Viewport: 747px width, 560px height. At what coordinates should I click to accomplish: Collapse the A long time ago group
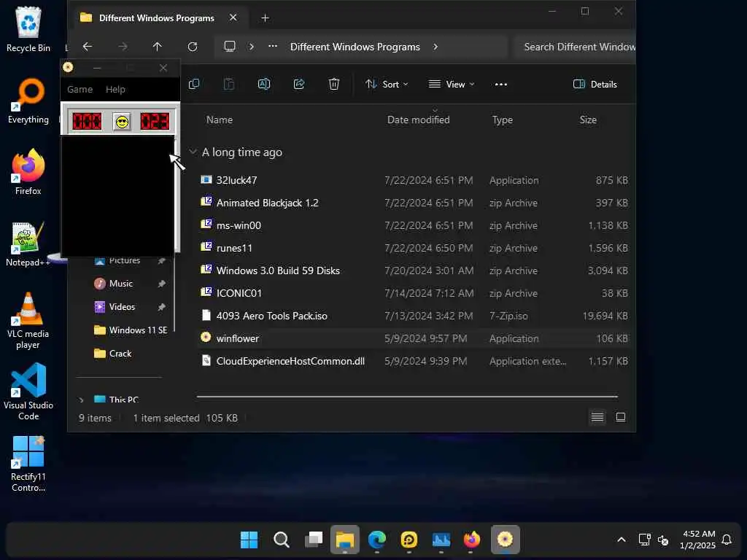pyautogui.click(x=193, y=152)
